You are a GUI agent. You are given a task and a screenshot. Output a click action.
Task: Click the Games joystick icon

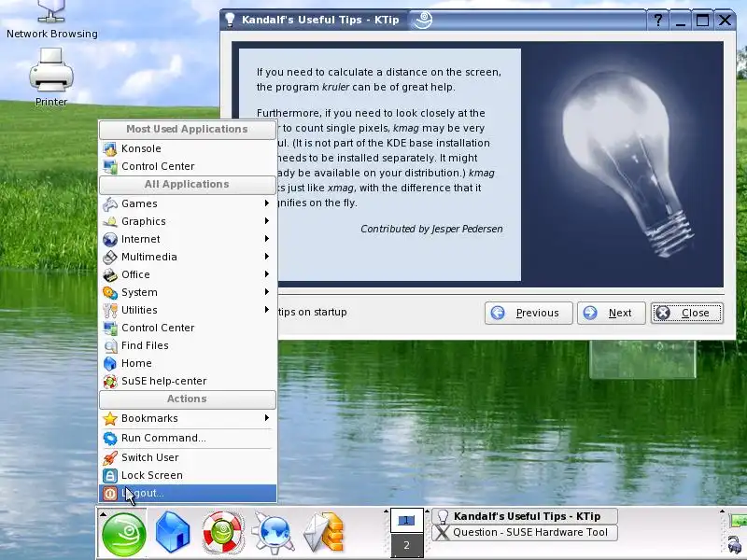click(x=110, y=203)
